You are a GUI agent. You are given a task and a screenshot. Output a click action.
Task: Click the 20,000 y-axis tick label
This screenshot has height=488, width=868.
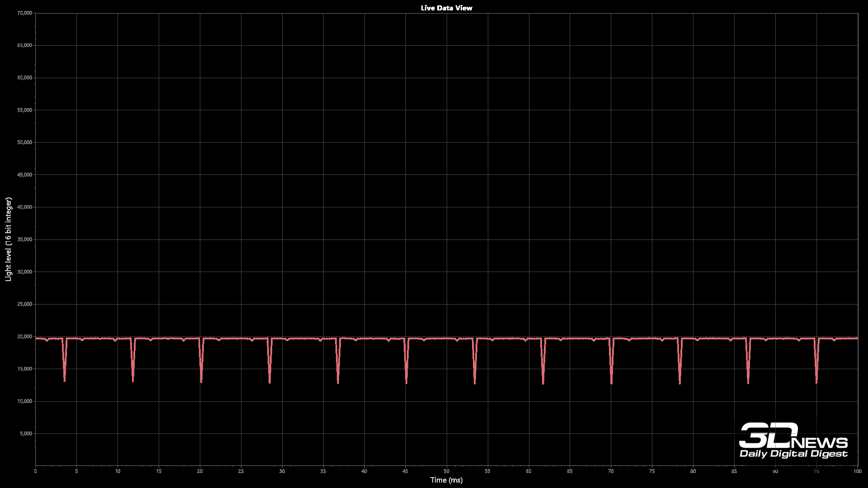pos(24,337)
